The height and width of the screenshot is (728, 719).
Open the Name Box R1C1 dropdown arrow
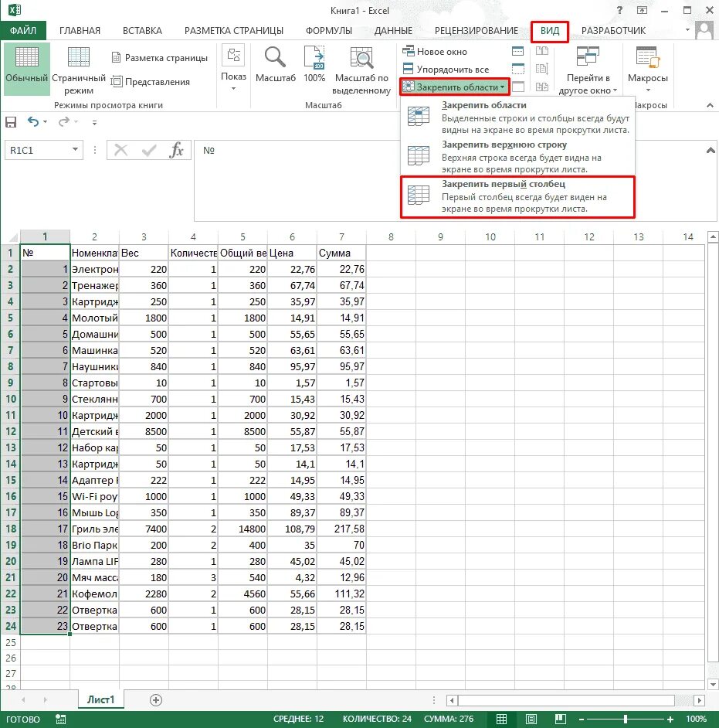click(75, 149)
